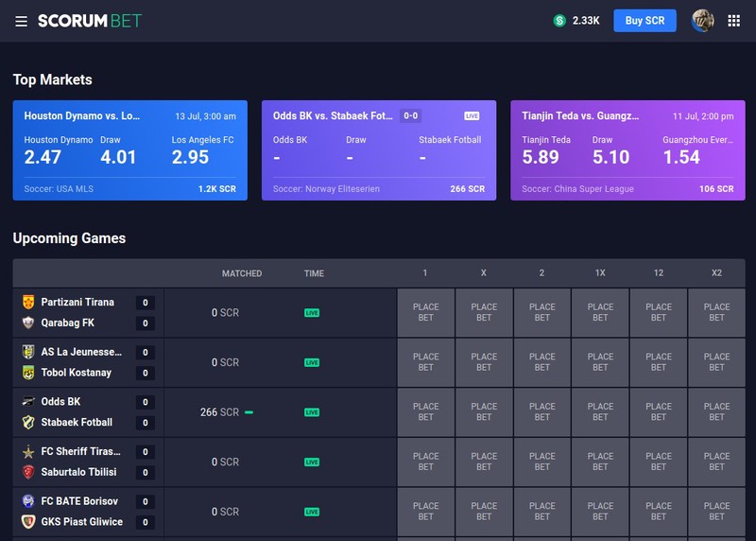Screen dimensions: 756x541
Task: Click LIVE badge in Partizani Tirana row
Action: 312,313
